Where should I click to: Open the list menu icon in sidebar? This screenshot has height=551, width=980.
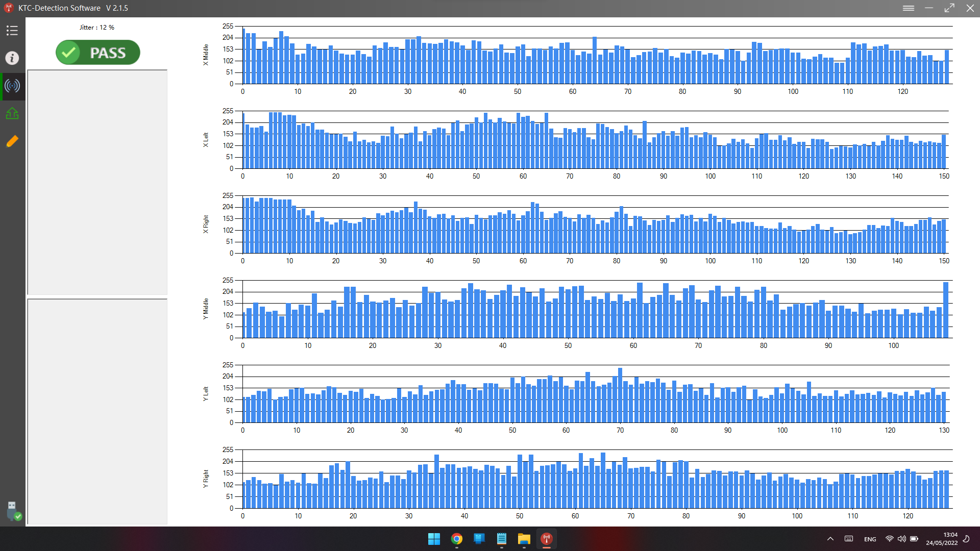(12, 31)
